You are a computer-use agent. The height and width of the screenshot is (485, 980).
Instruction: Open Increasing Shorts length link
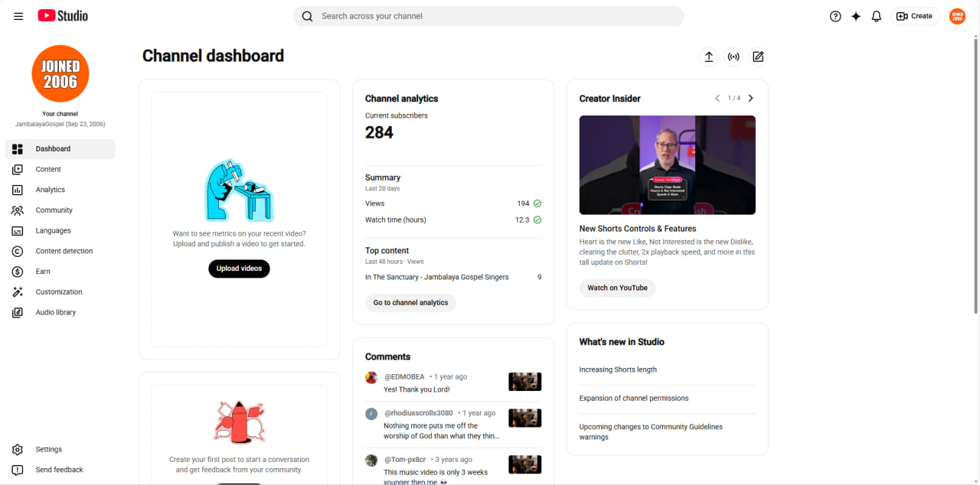pos(618,370)
